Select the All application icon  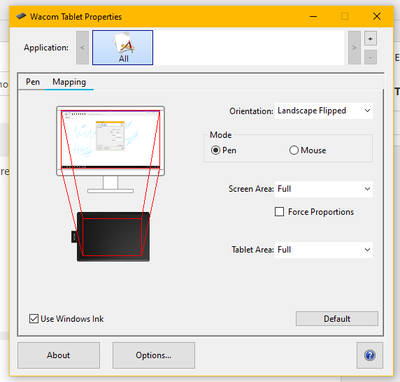[123, 48]
